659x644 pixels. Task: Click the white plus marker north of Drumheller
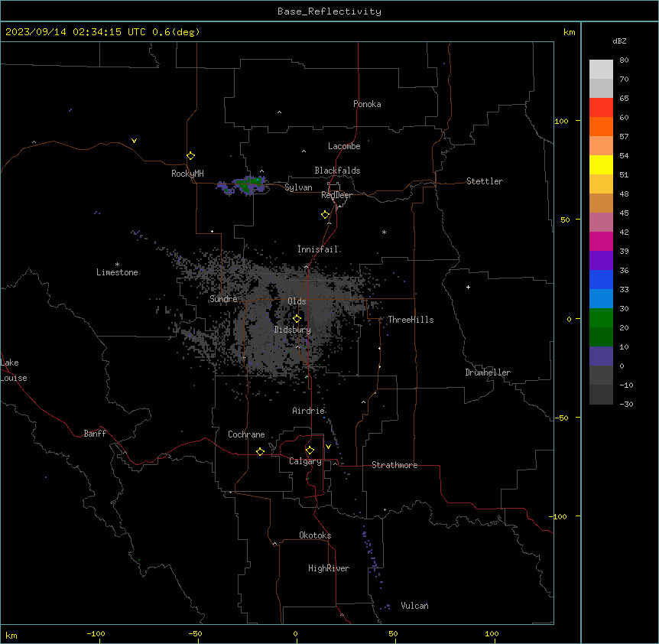point(468,287)
